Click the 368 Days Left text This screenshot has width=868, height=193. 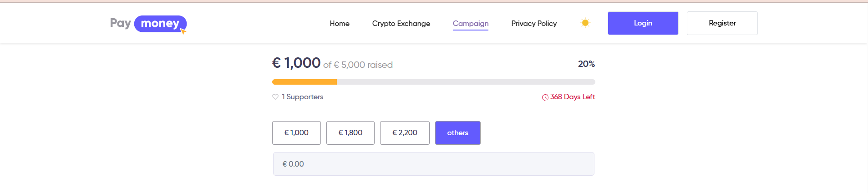573,97
